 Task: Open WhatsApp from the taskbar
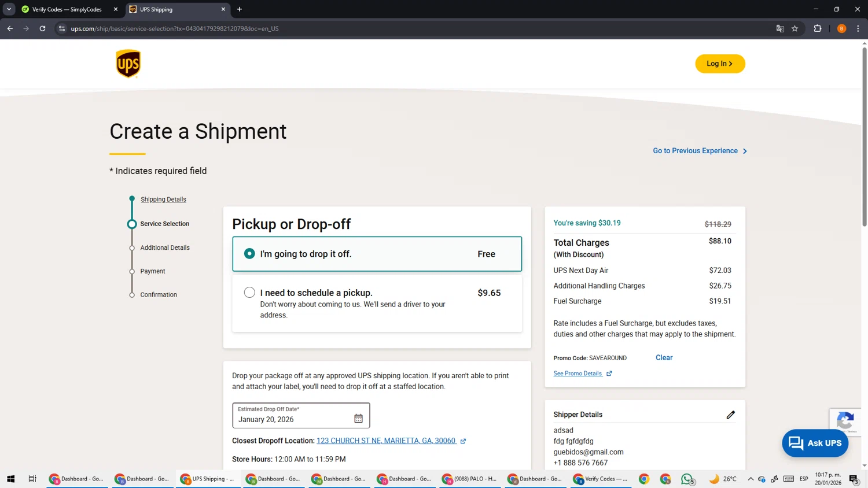point(687,479)
